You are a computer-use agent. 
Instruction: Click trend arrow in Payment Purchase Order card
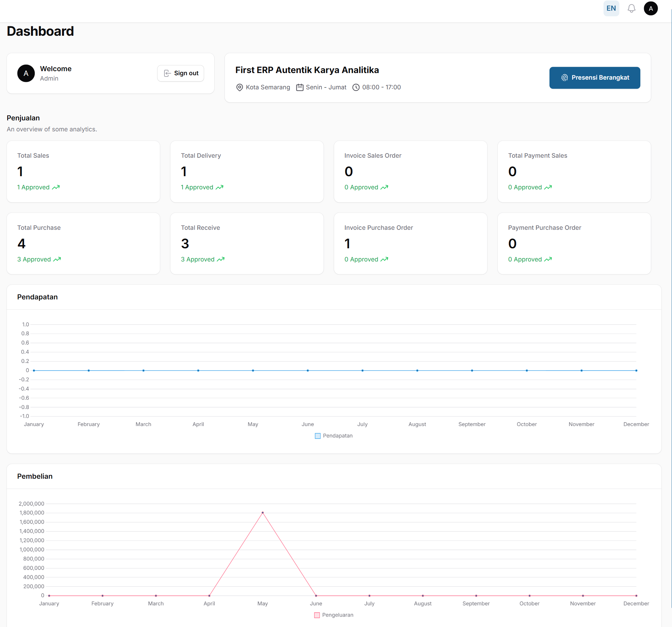tap(548, 259)
